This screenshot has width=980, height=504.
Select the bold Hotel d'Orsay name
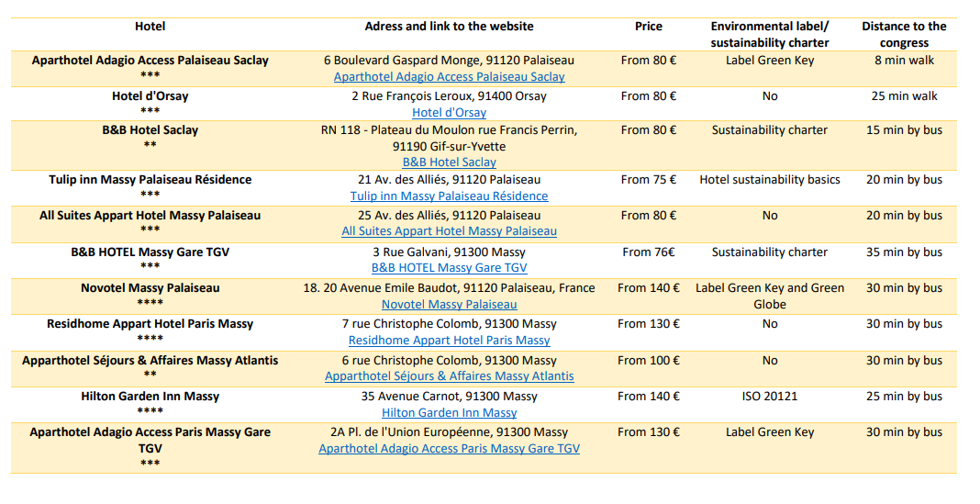click(150, 96)
